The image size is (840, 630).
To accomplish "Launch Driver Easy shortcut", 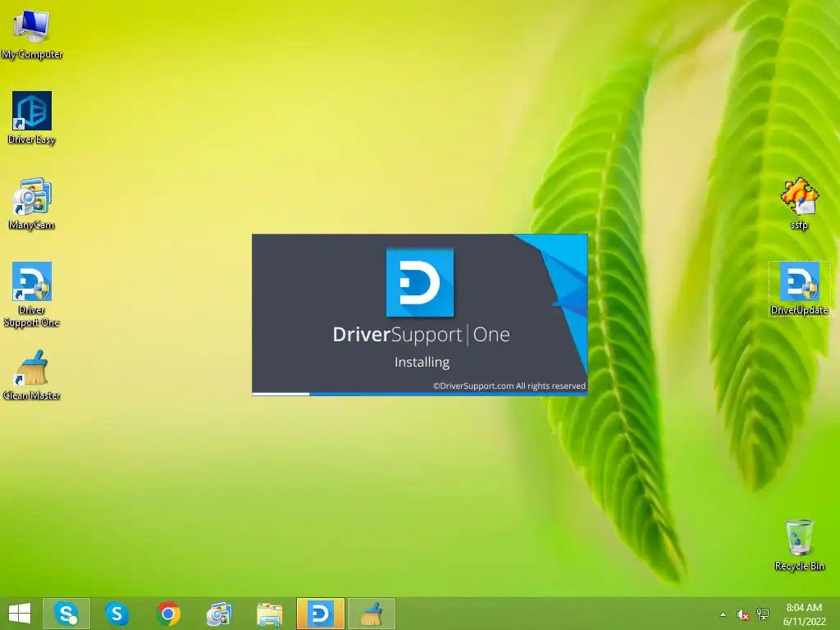I will click(x=32, y=118).
